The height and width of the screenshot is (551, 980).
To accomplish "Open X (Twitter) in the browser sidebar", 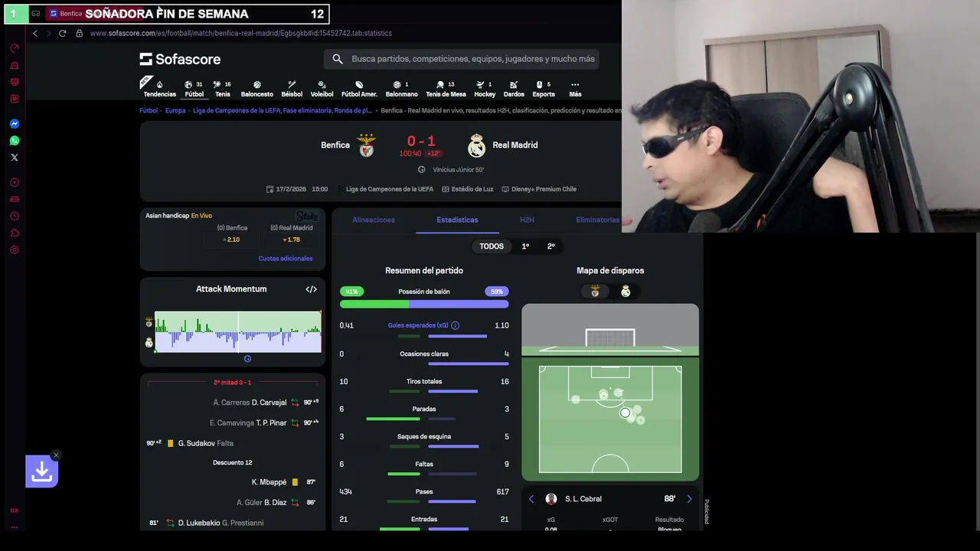I will click(14, 158).
